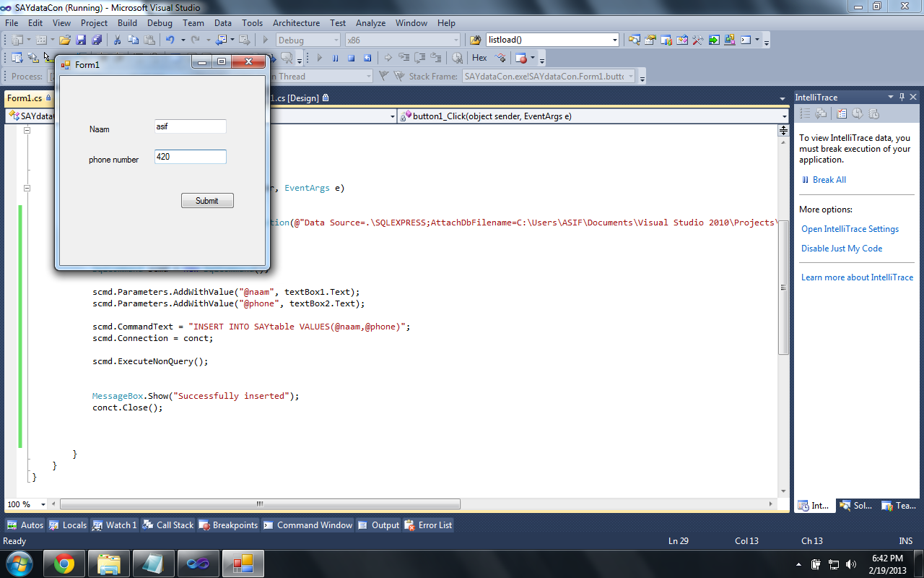This screenshot has height=578, width=924.
Task: Open the Command Window tab
Action: click(x=308, y=525)
